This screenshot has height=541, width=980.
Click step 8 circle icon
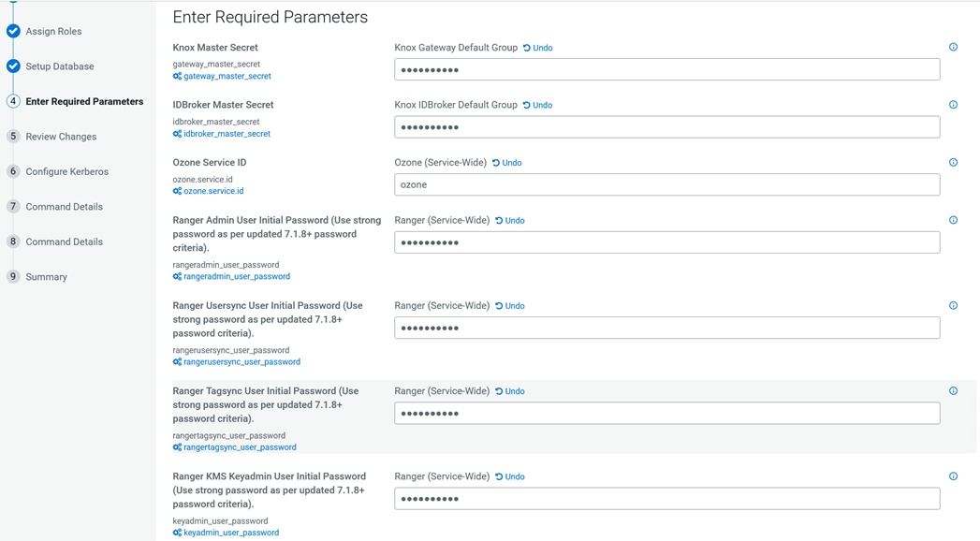click(13, 241)
